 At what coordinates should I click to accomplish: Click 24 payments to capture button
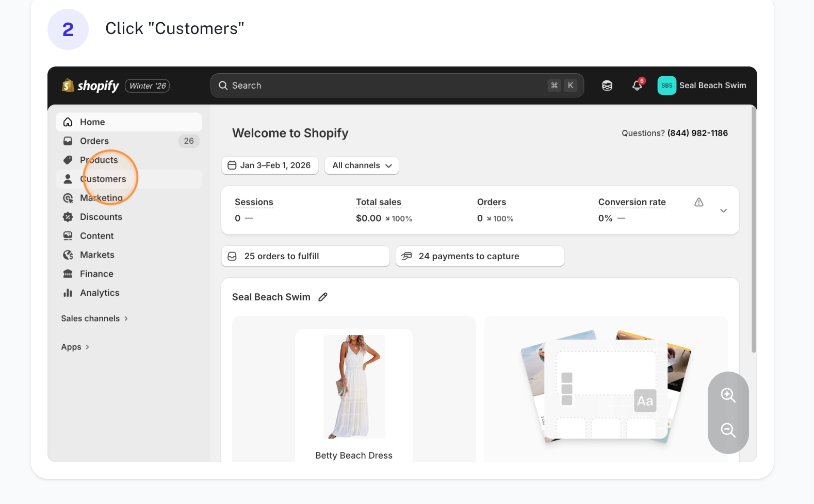[479, 256]
